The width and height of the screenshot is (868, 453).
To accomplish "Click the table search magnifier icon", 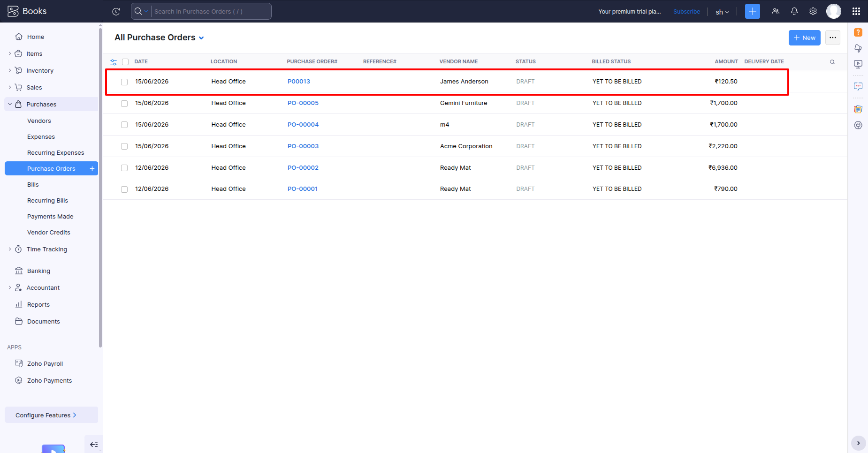I will pyautogui.click(x=832, y=62).
